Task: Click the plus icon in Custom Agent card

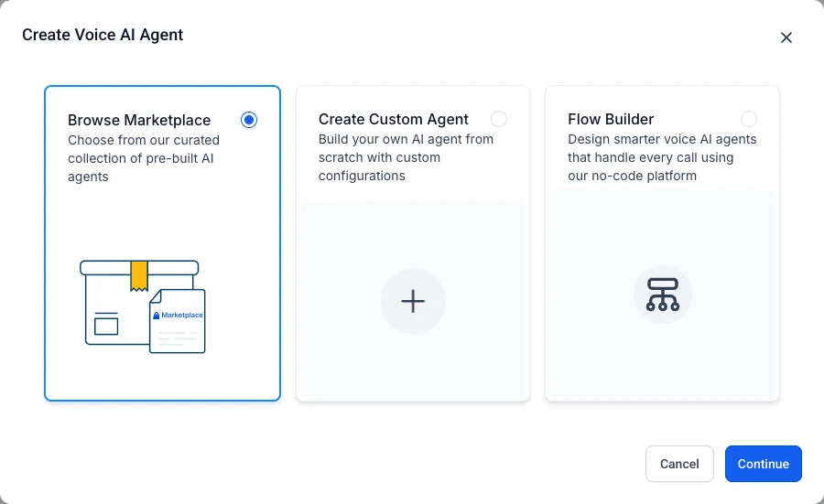Action: 413,301
